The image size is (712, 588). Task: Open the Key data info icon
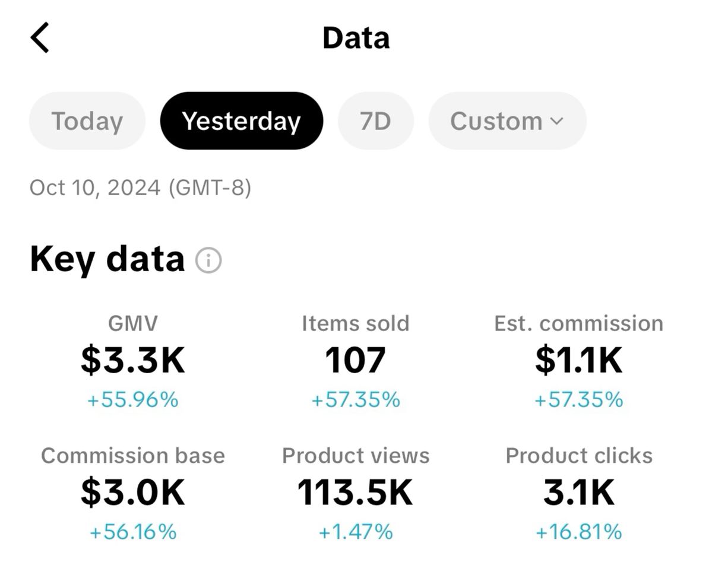(x=208, y=260)
